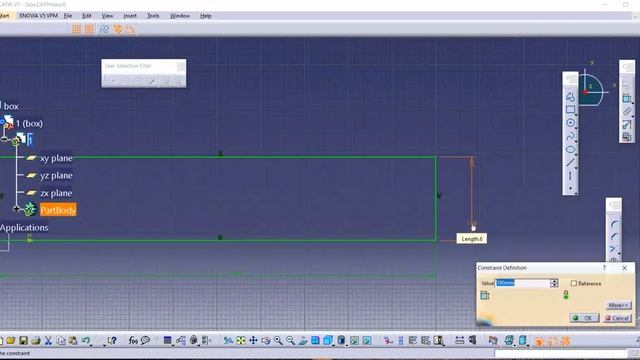Click the Fly Mode icon
The image size is (640, 360).
point(228,340)
